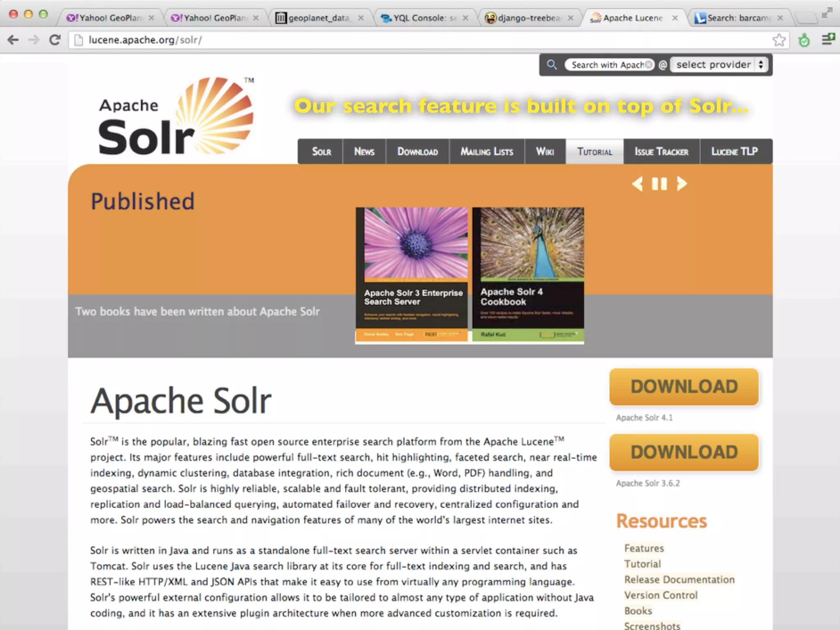Click the Apache Solr 4.1 caption

(x=644, y=418)
